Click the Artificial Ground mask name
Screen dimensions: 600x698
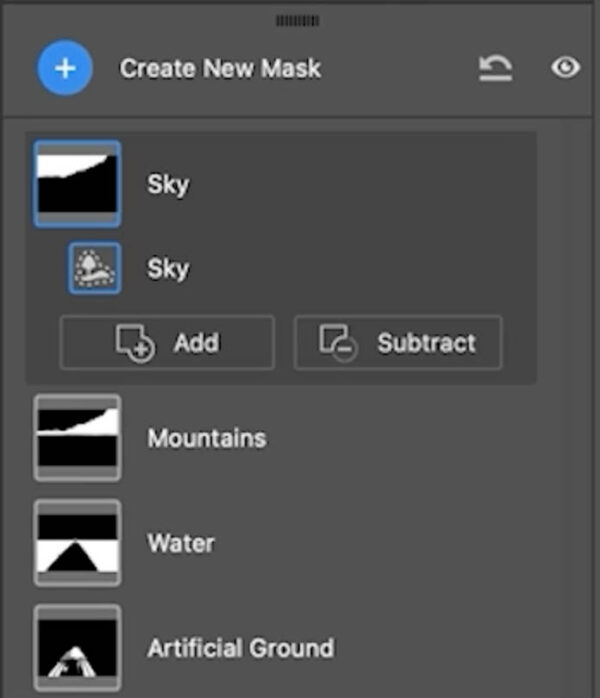coord(240,648)
